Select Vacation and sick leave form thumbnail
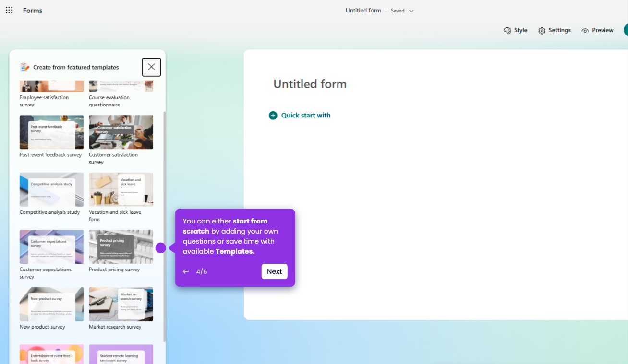The width and height of the screenshot is (628, 364). (121, 189)
